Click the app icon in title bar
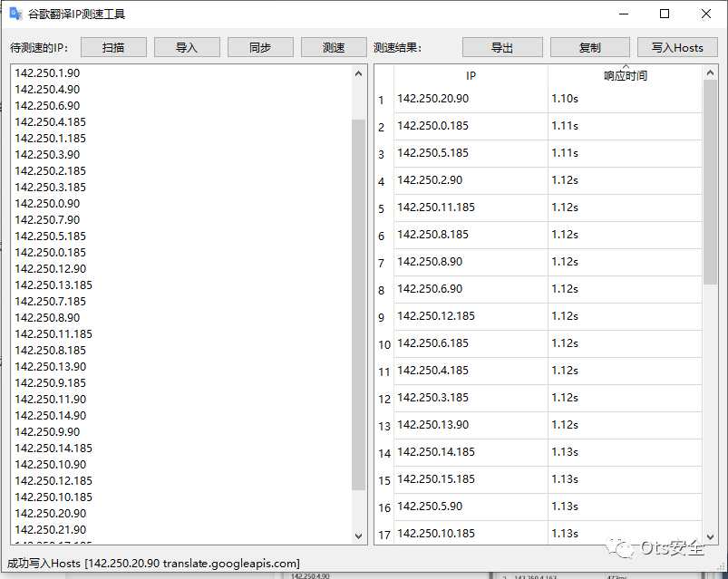Image resolution: width=728 pixels, height=579 pixels. tap(15, 14)
